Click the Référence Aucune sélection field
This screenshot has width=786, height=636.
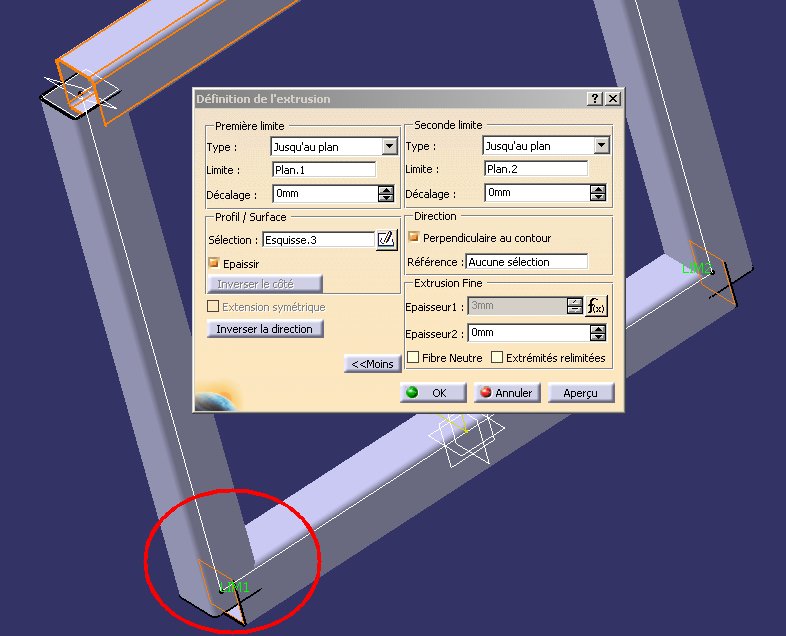tap(526, 262)
